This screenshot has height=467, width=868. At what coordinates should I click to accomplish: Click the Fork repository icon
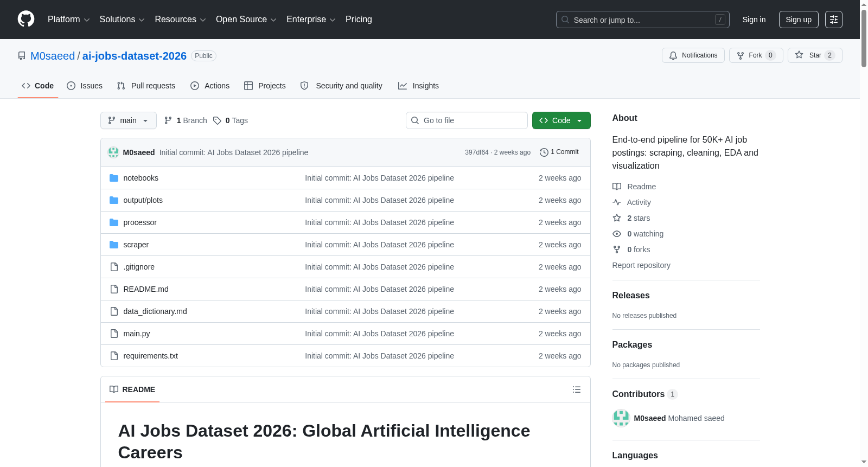pyautogui.click(x=741, y=55)
